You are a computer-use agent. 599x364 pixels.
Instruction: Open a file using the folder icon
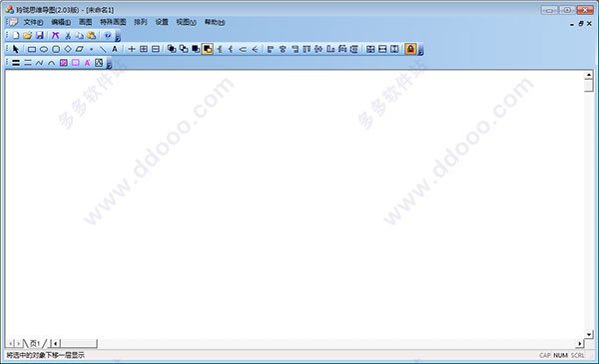coord(27,36)
